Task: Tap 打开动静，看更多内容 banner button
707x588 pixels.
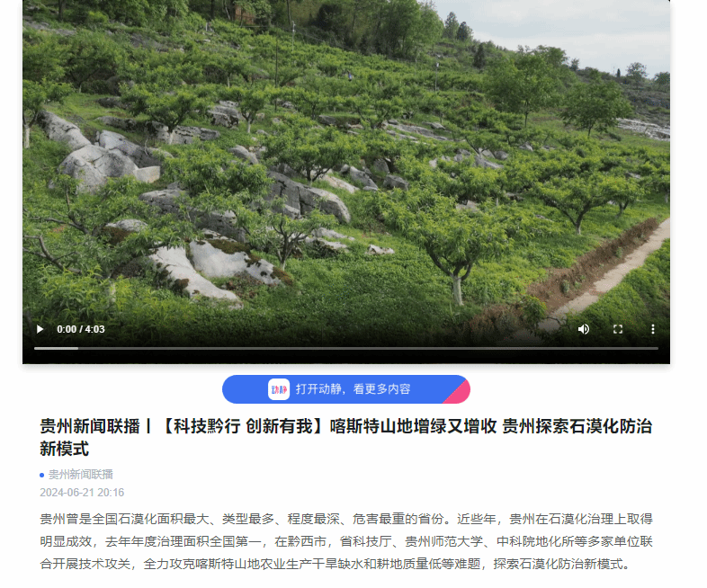Action: point(346,389)
